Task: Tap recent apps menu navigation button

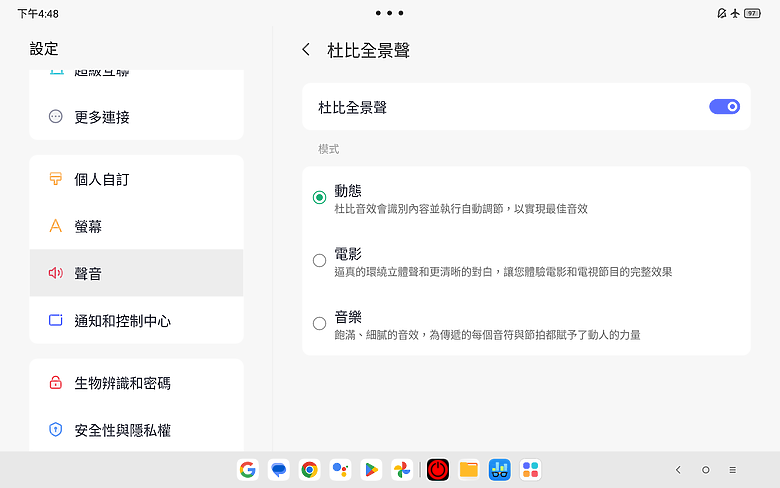Action: (733, 470)
